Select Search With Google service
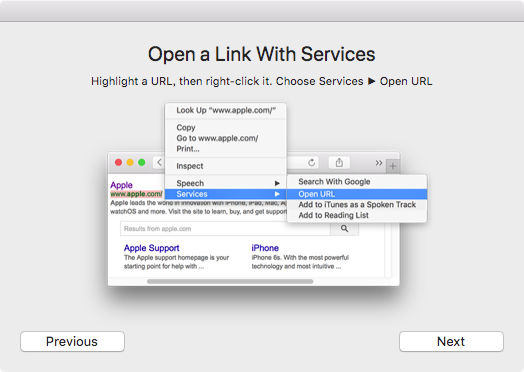This screenshot has height=372, width=524. tap(357, 182)
